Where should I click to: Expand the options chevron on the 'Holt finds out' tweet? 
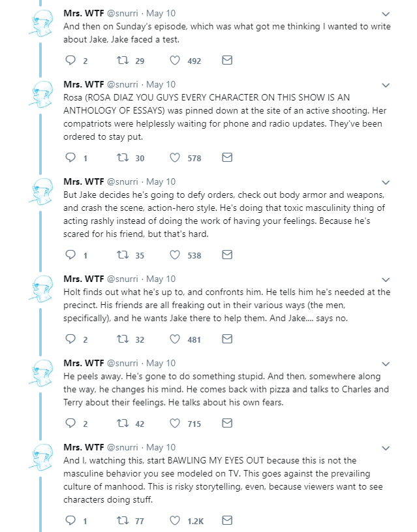[x=385, y=279]
